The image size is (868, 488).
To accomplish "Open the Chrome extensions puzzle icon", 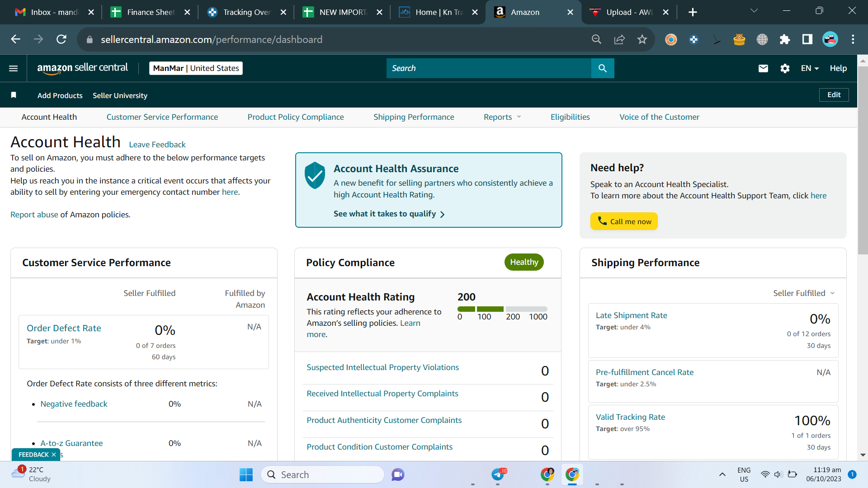I will (785, 39).
